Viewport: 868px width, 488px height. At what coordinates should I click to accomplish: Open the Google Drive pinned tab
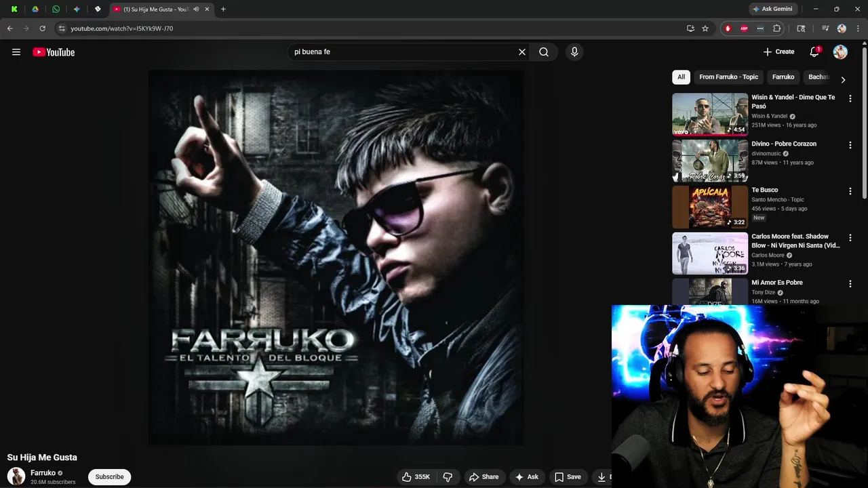pos(35,9)
